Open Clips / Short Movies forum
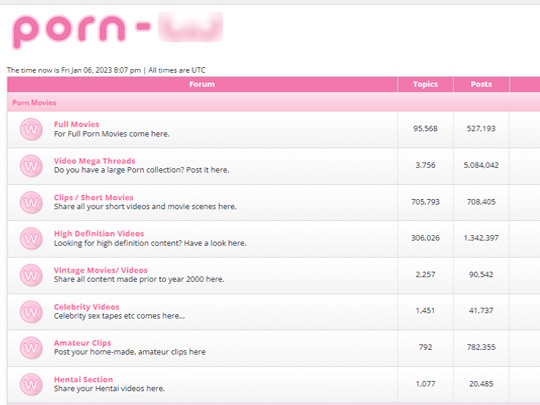 coord(93,197)
